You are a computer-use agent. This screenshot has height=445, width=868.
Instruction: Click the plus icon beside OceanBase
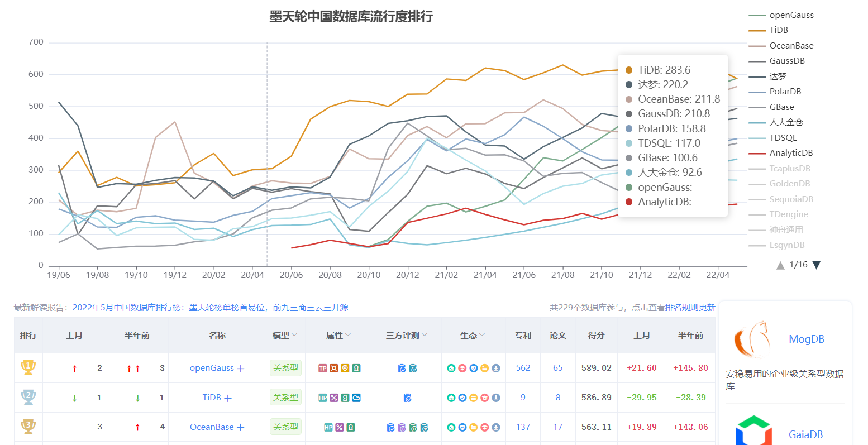tap(241, 428)
